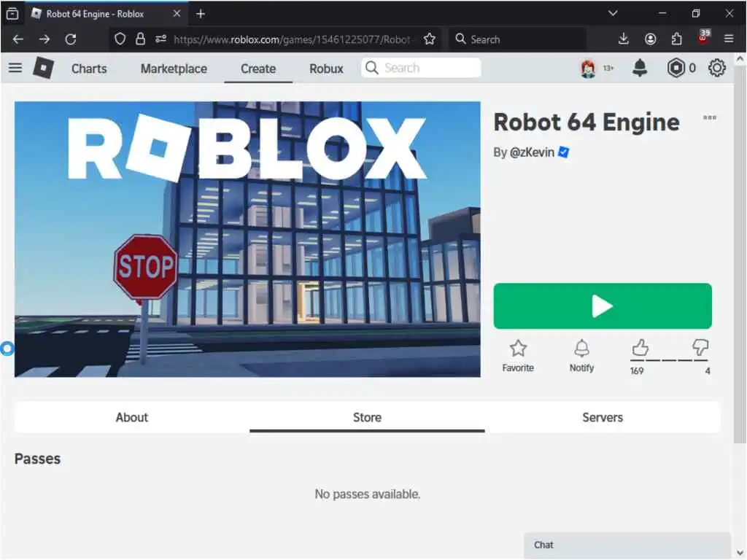The width and height of the screenshot is (747, 560).
Task: Open the Chat panel bar
Action: (x=627, y=545)
